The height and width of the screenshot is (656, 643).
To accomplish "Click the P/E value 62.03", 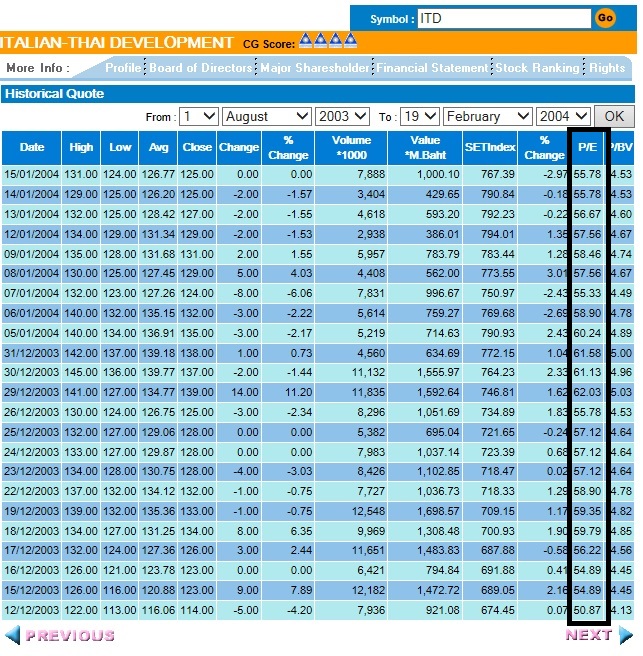I will [x=587, y=392].
